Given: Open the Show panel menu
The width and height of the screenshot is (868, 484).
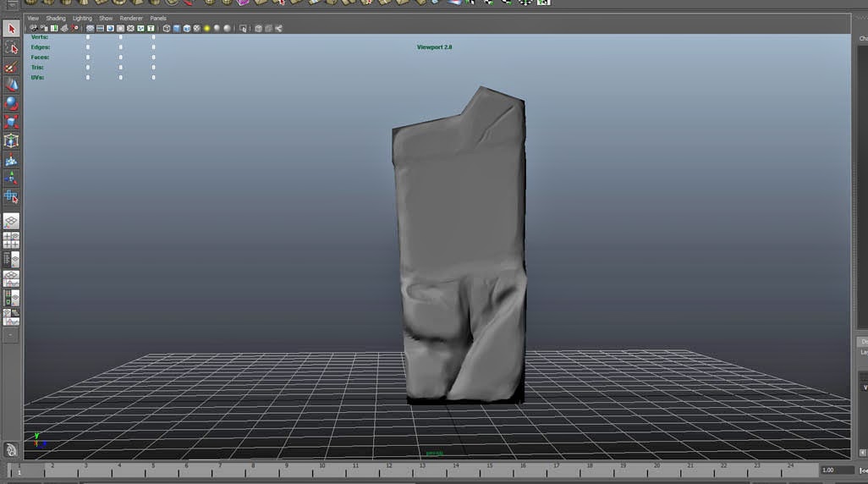Looking at the screenshot, I should [x=106, y=19].
